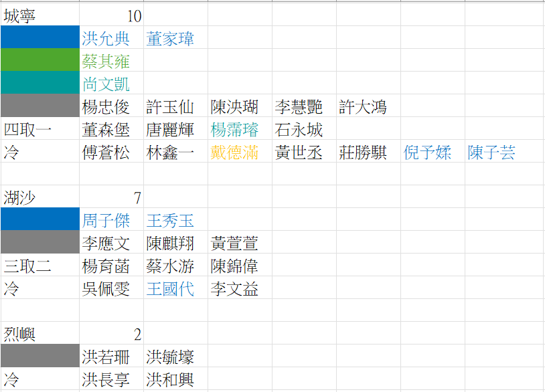Select the teal name 楊霈璿
The image size is (545, 392).
pyautogui.click(x=240, y=128)
